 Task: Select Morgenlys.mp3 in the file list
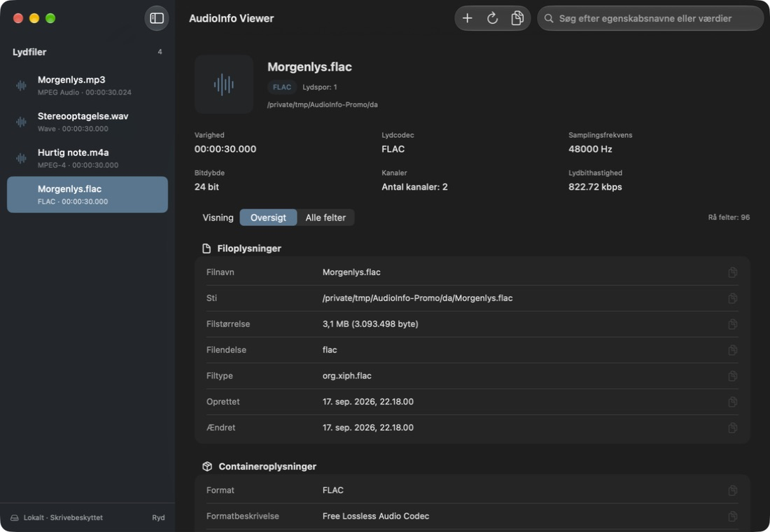point(87,85)
